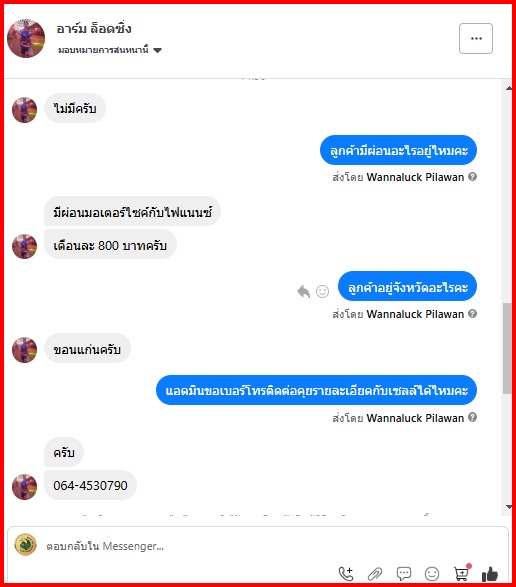Click the scrollbar down arrow
The image size is (516, 587).
point(509,507)
